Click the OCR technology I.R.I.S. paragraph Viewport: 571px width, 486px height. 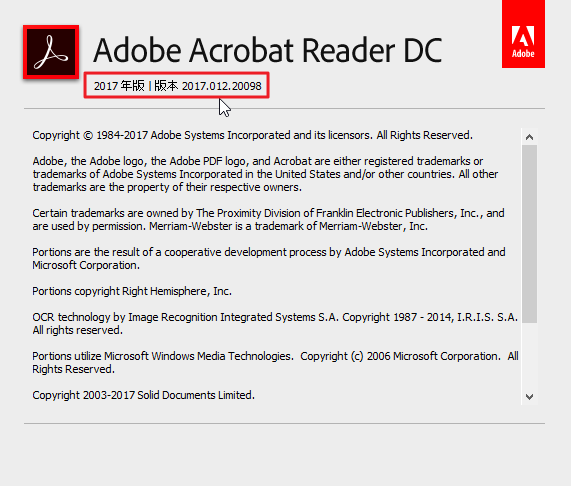click(x=275, y=324)
